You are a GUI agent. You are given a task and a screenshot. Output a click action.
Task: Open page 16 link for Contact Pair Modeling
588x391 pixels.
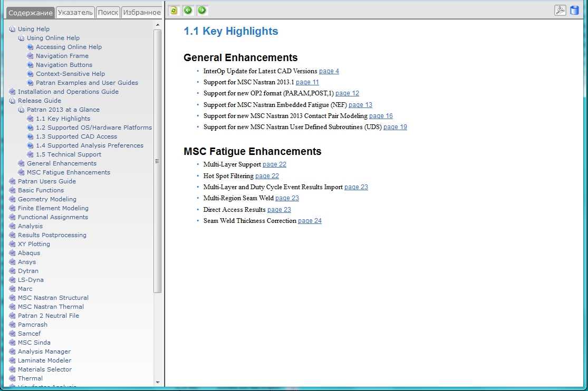coord(381,116)
